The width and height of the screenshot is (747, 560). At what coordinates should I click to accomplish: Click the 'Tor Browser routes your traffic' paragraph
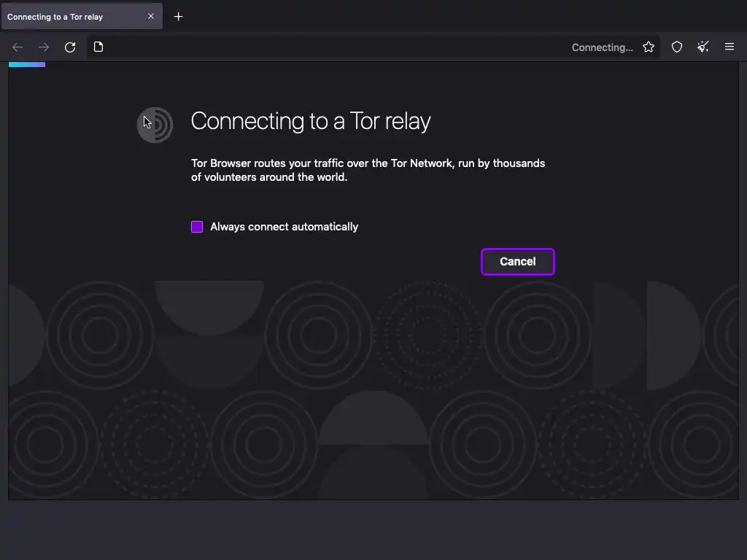(x=368, y=170)
